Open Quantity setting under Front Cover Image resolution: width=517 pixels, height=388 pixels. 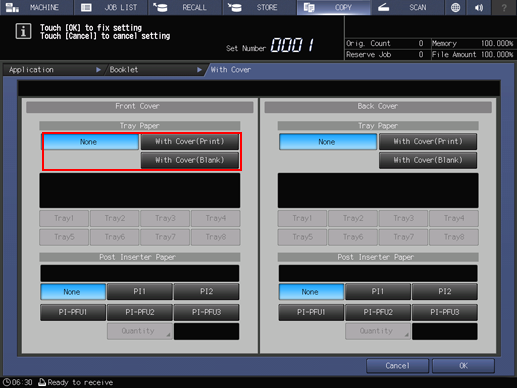tap(140, 331)
